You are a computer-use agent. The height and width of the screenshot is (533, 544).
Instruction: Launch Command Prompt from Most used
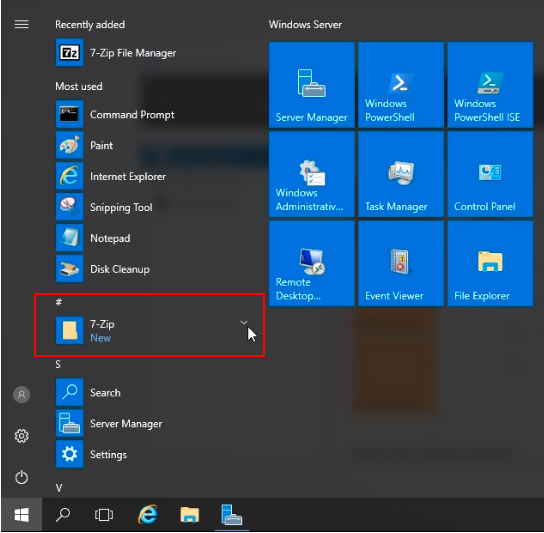pos(115,115)
